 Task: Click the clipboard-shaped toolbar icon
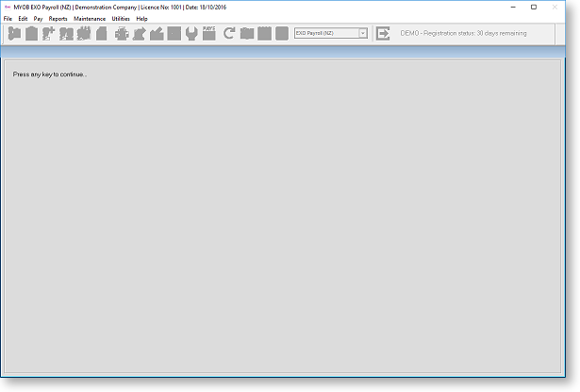pyautogui.click(x=31, y=33)
